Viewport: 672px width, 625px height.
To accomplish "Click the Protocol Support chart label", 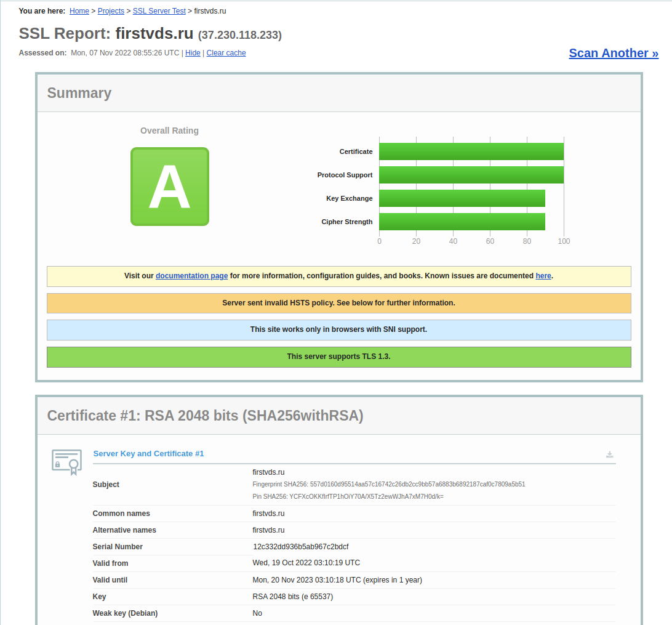I will coord(345,175).
